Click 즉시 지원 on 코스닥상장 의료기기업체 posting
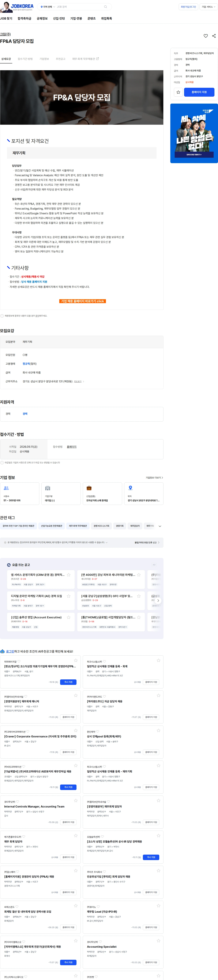This screenshot has width=218, height=980. click(x=68, y=682)
